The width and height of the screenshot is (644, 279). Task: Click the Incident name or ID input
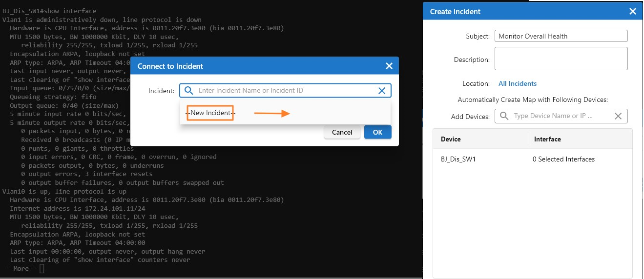click(x=286, y=91)
